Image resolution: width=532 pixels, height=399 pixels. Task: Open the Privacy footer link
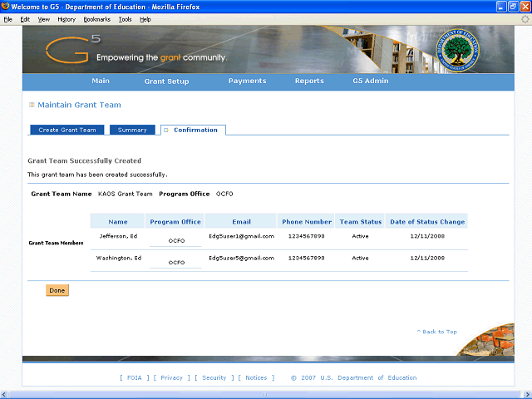coord(171,378)
